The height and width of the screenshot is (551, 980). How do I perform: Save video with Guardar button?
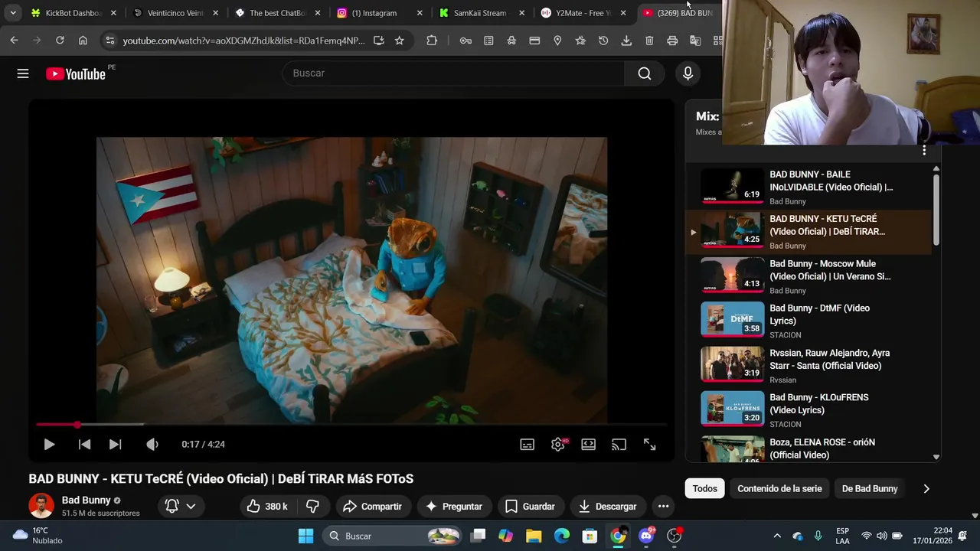[530, 506]
